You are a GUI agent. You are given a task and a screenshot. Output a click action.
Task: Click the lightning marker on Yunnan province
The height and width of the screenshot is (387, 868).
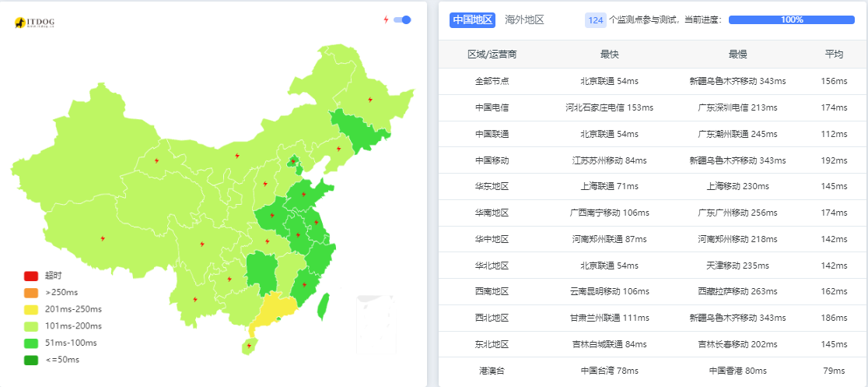click(x=195, y=299)
